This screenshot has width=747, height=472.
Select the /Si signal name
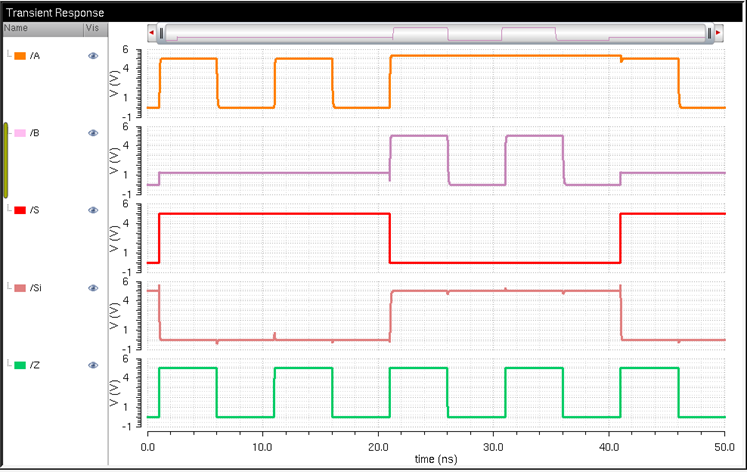point(36,288)
